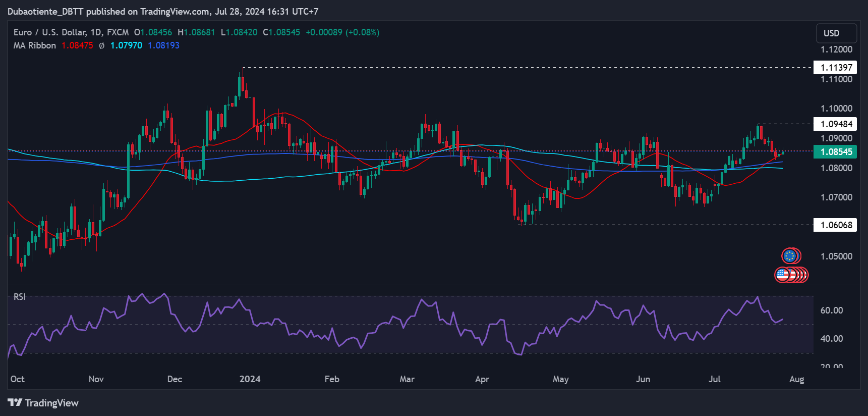Viewport: 868px width, 416px height.
Task: Click the red MA value 1.08475
Action: 77,45
